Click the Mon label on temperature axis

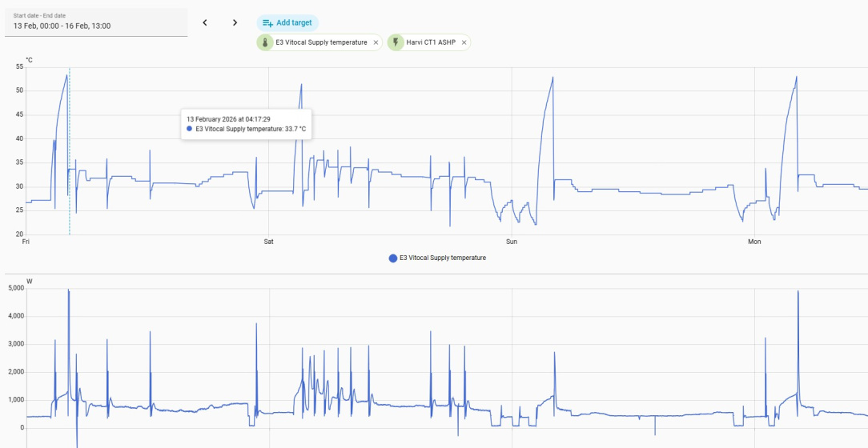[754, 242]
